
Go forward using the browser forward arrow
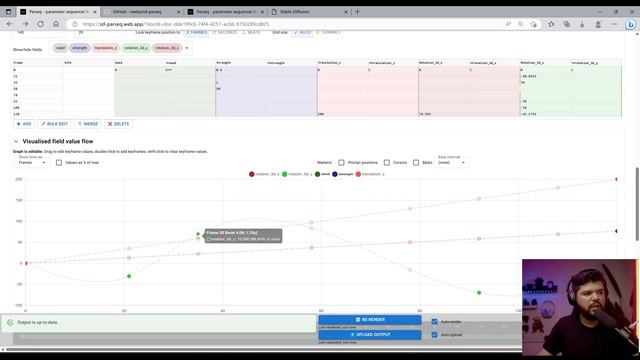click(x=25, y=24)
